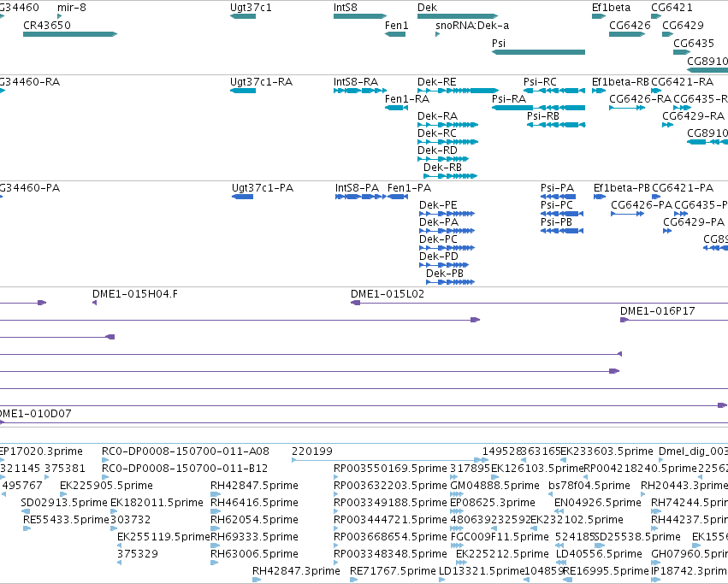Select the RE71767.5prime EST label
728x584 pixels.
coord(393,571)
